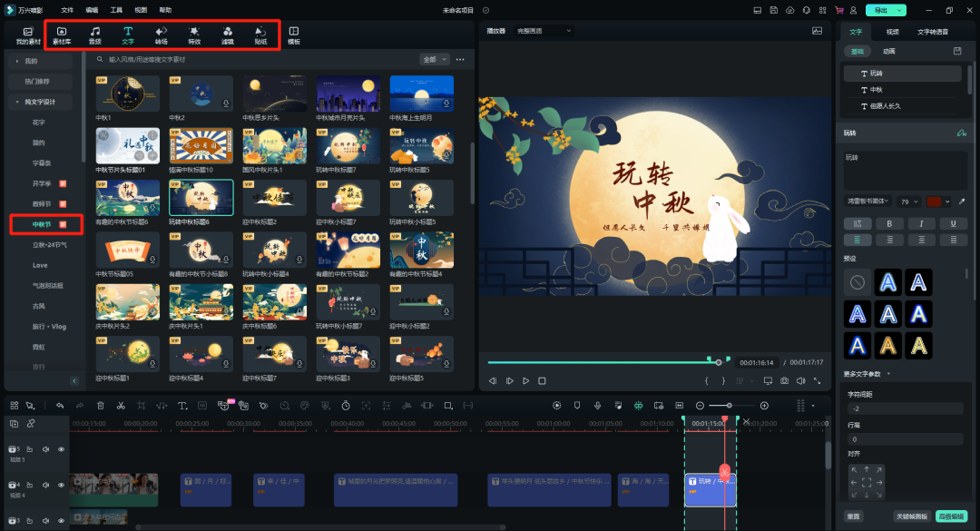Mute track 视频 4 speaker icon
Viewport: 980px width, 531px height.
pos(45,485)
